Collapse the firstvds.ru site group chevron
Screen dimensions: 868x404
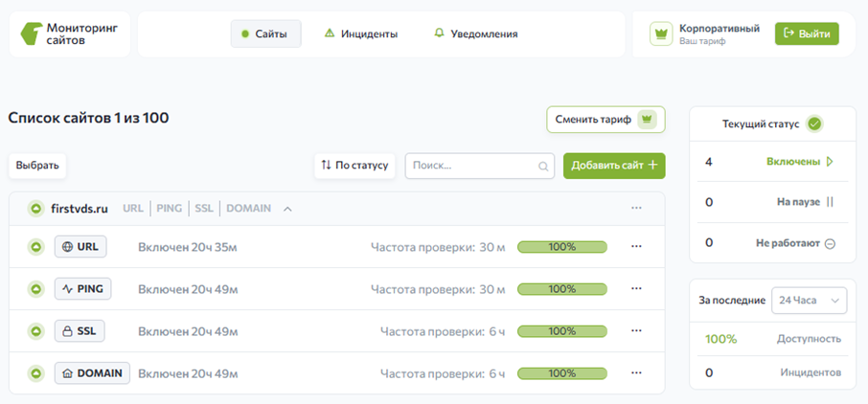[x=287, y=210]
